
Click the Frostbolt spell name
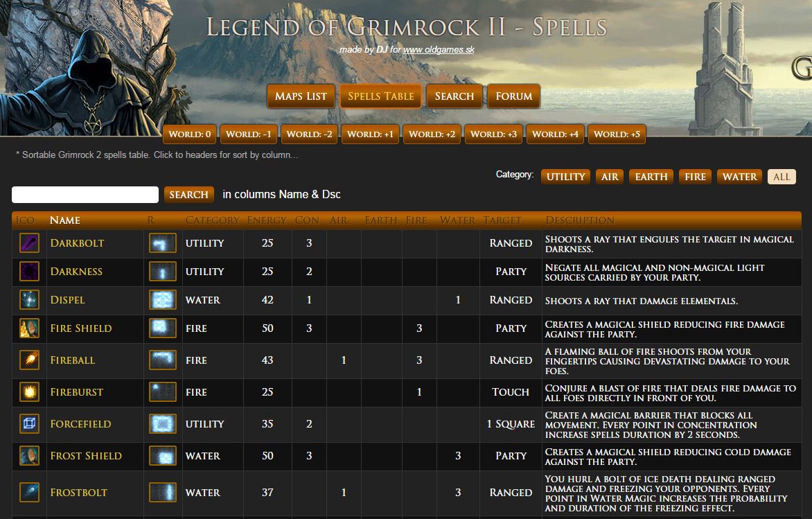click(79, 493)
